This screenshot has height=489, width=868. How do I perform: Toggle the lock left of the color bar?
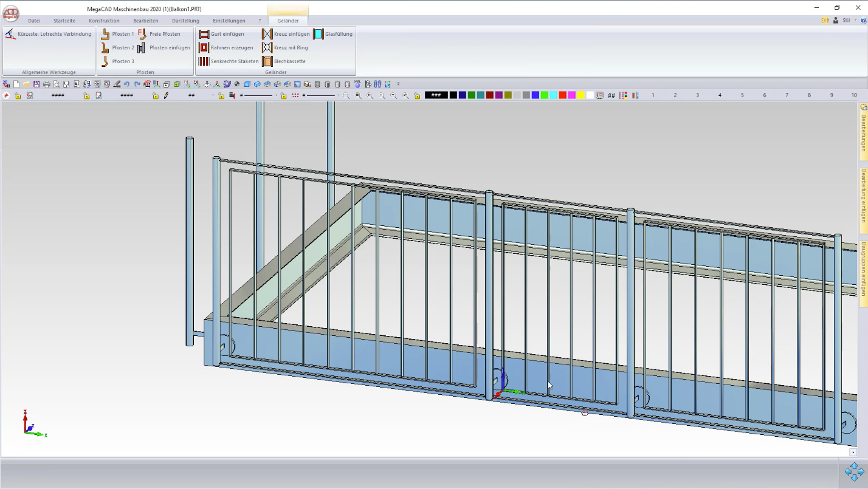click(417, 96)
